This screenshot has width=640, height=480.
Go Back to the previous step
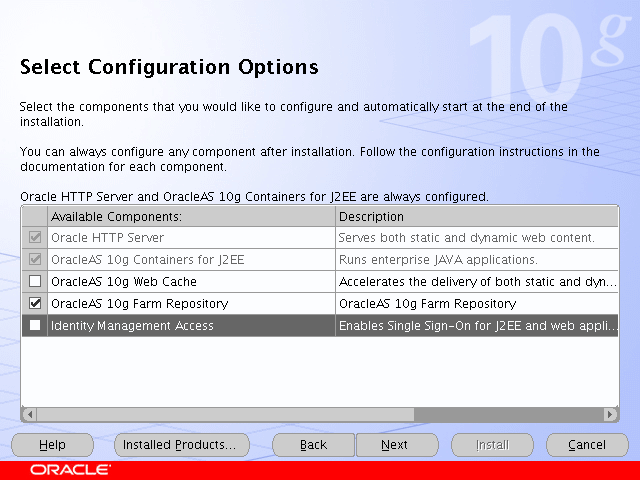click(313, 444)
